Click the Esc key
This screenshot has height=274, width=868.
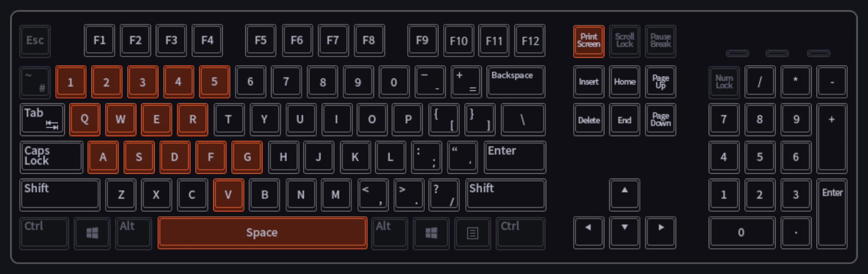point(35,41)
